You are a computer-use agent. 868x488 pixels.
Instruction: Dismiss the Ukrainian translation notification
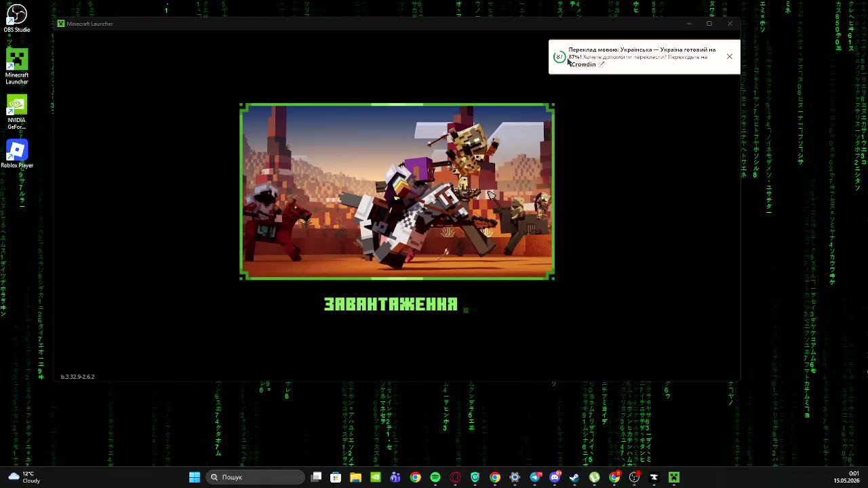(729, 56)
